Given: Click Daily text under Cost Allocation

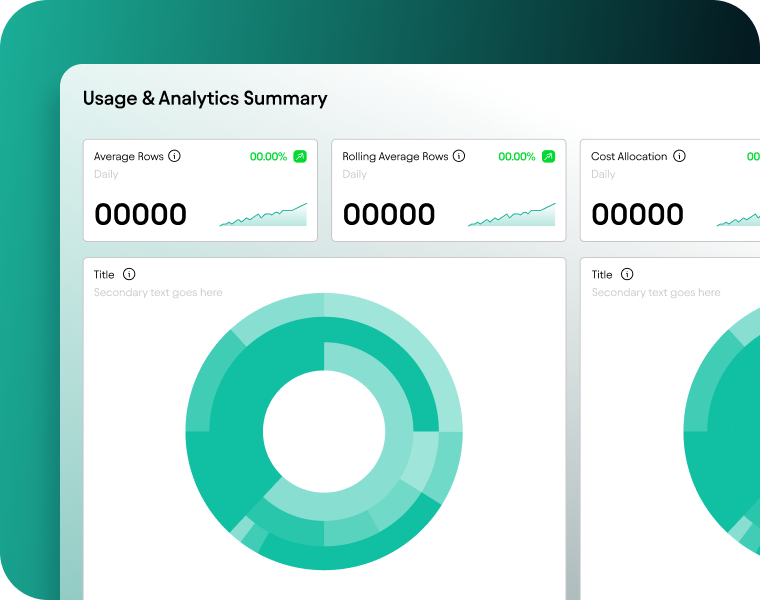Looking at the screenshot, I should click(603, 174).
